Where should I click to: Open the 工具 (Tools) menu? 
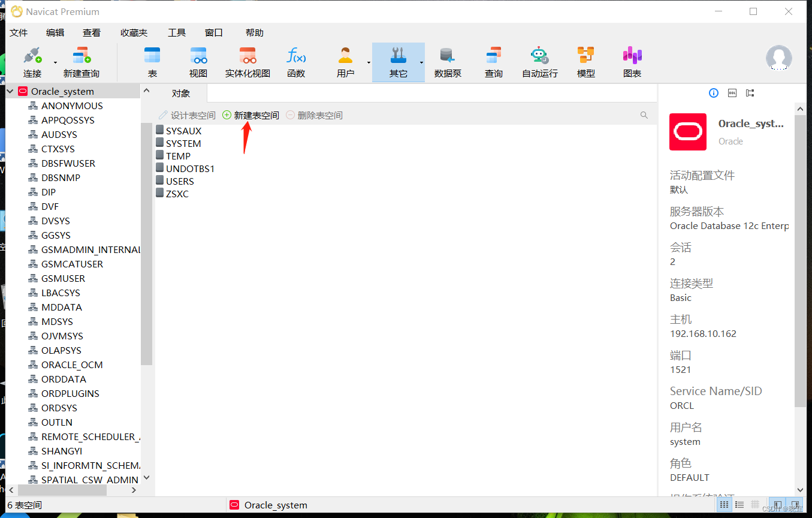(x=177, y=32)
